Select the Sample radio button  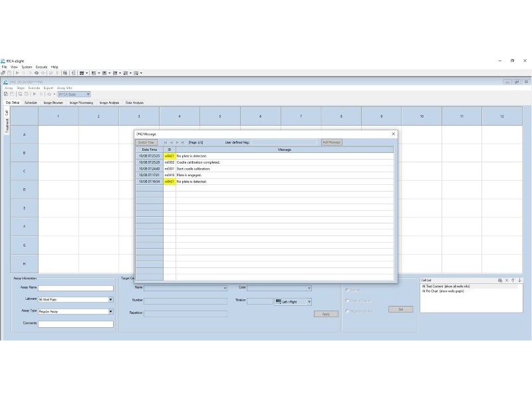point(347,290)
